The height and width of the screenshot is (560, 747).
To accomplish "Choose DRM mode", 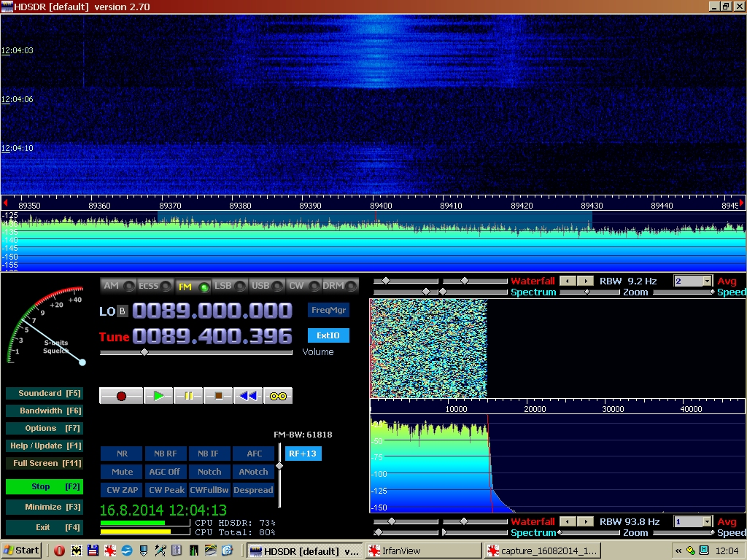I will (x=339, y=286).
